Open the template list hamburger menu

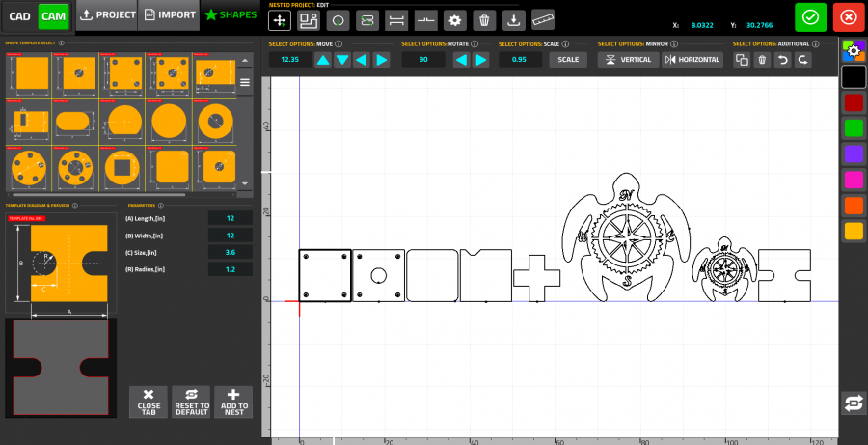pos(245,83)
